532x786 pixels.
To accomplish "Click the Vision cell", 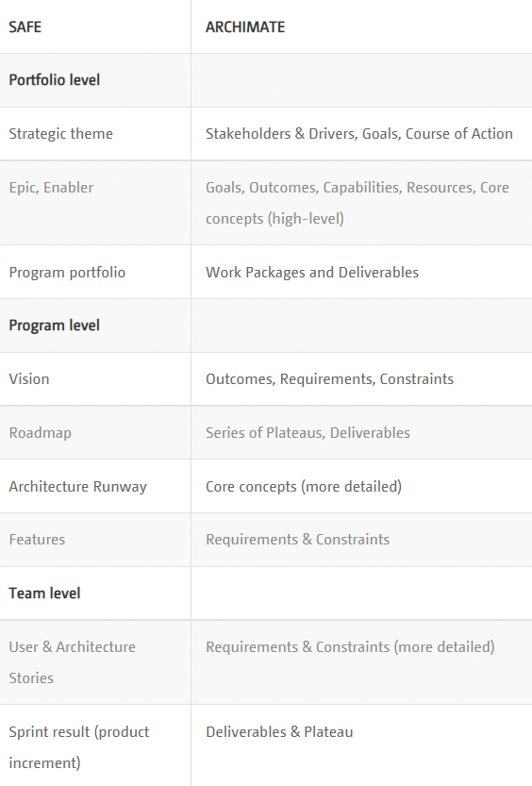I will 95,379.
